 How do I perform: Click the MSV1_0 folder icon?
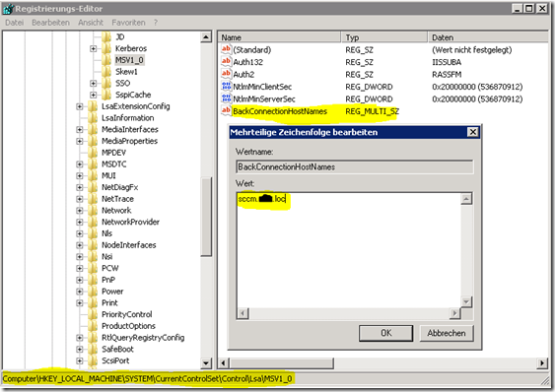(x=106, y=60)
